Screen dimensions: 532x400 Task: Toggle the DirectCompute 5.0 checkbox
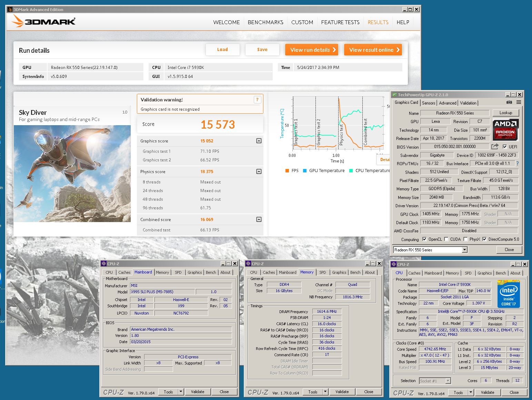point(484,239)
